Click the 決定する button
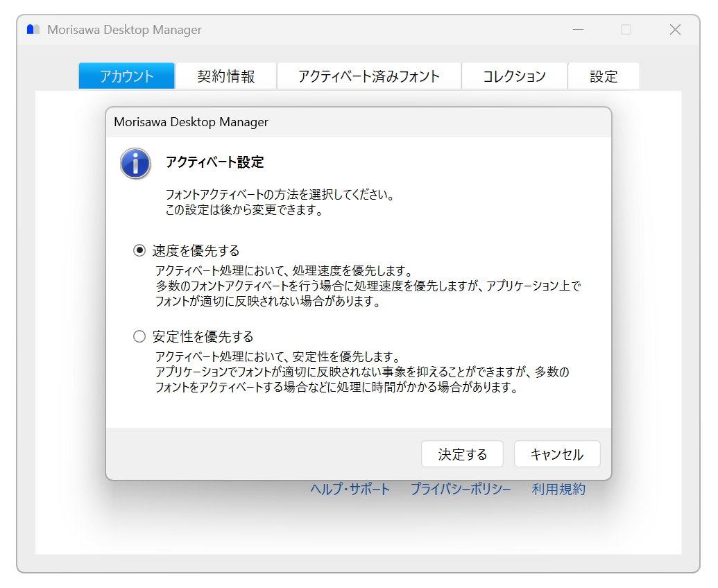This screenshot has width=718, height=588. [x=462, y=454]
